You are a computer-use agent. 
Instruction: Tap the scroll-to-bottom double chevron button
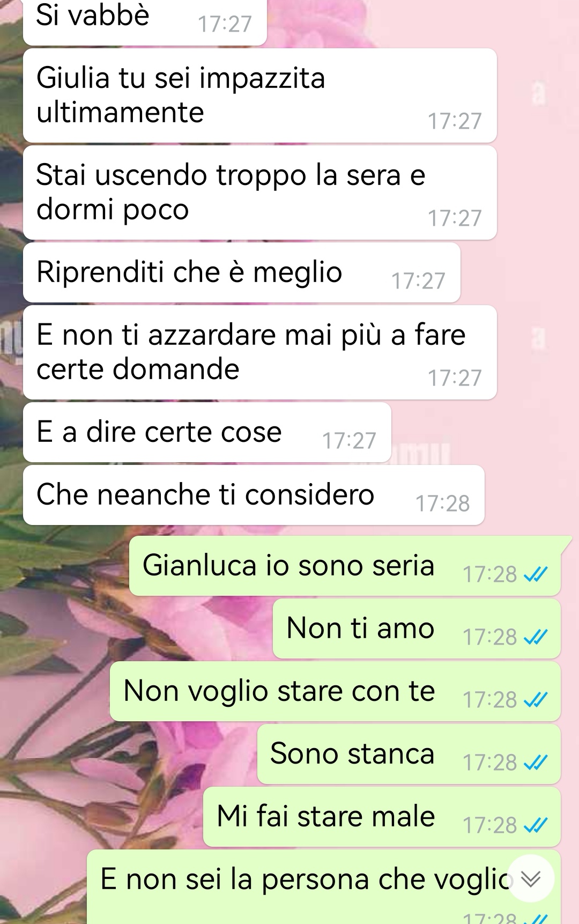click(530, 878)
